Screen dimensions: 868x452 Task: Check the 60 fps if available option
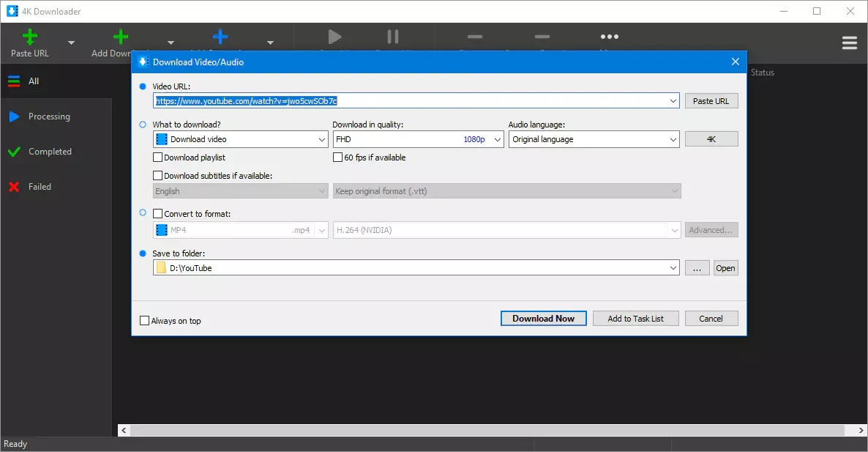point(337,158)
